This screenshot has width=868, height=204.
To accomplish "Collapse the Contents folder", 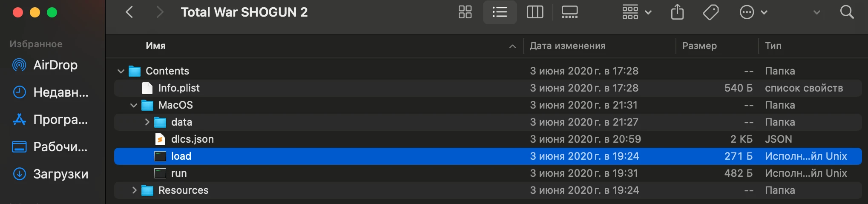I will pyautogui.click(x=121, y=71).
